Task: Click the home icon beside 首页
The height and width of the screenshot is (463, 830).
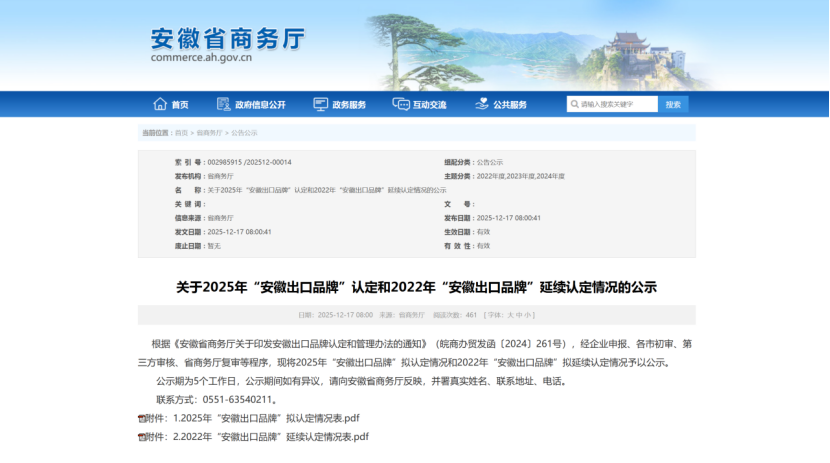Action: [x=160, y=104]
